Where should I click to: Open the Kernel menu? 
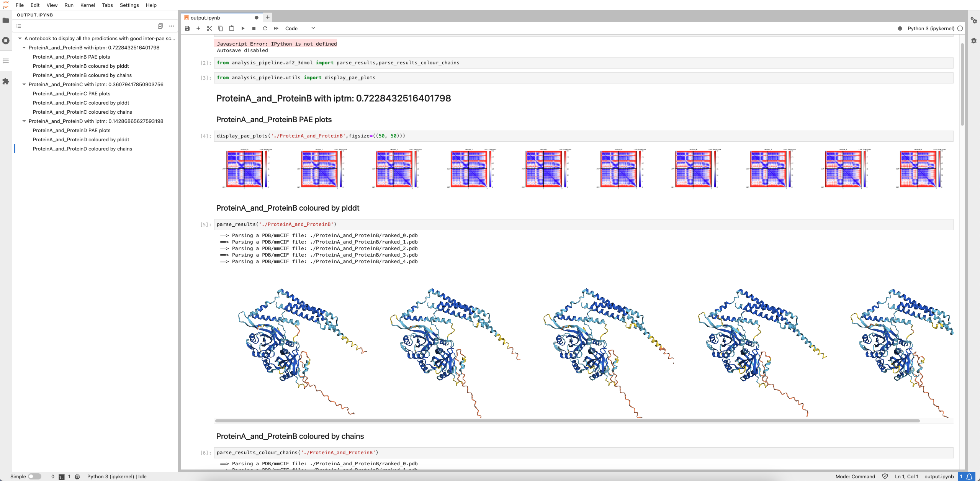[87, 5]
